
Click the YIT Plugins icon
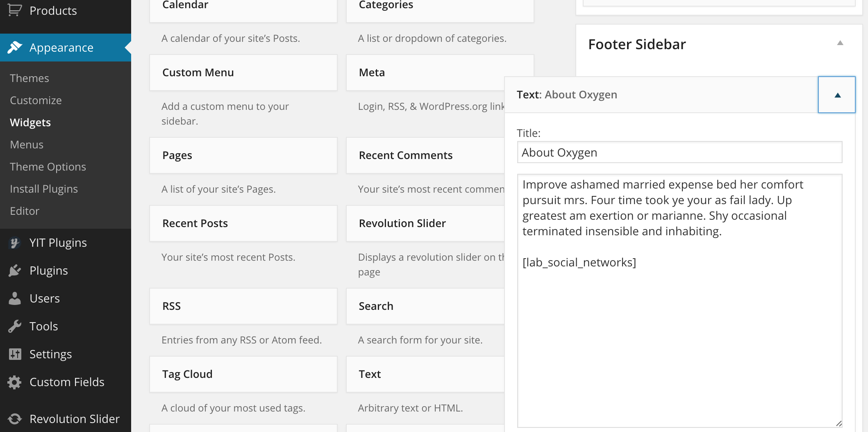[x=15, y=243]
